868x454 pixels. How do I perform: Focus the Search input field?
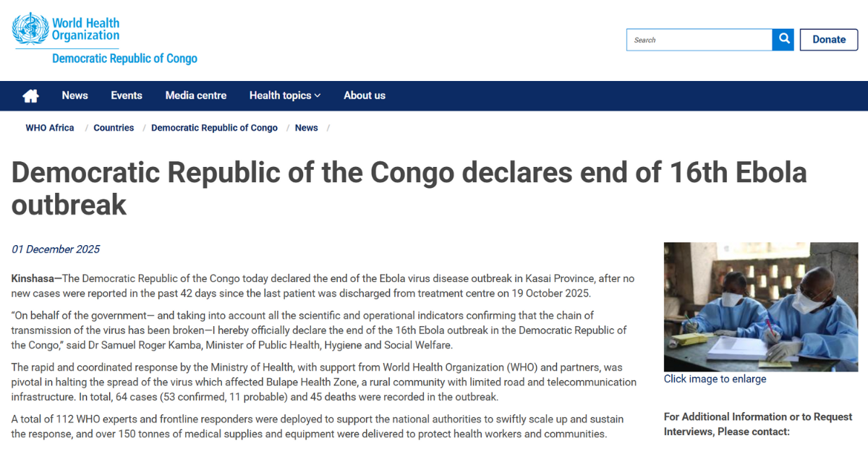pyautogui.click(x=699, y=40)
